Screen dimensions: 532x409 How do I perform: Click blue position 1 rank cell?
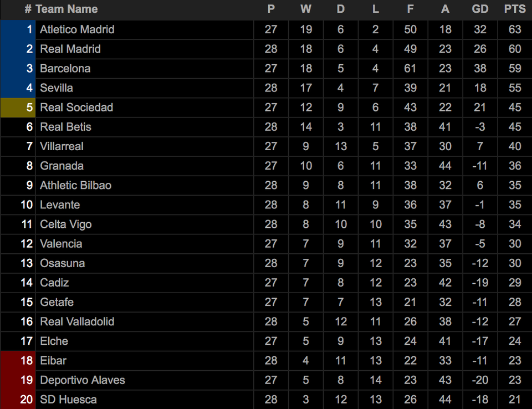pos(18,29)
